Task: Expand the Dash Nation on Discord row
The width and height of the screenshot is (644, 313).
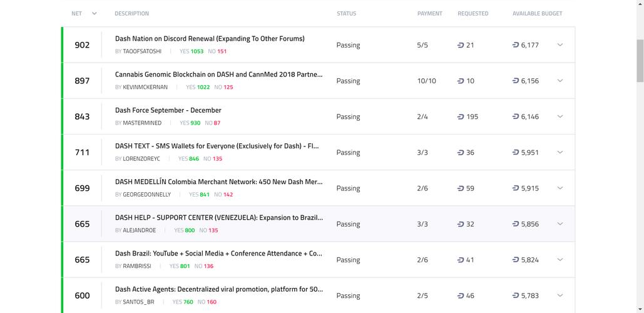Action: pyautogui.click(x=560, y=45)
